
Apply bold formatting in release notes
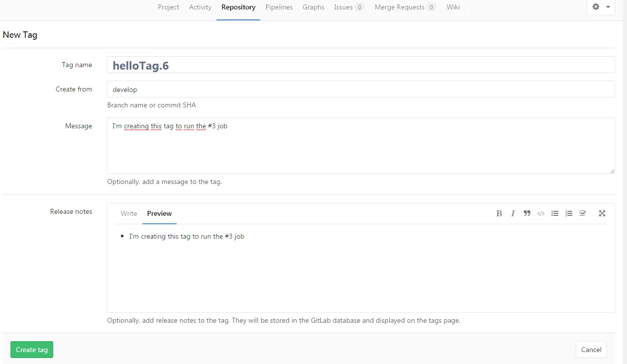pyautogui.click(x=499, y=213)
